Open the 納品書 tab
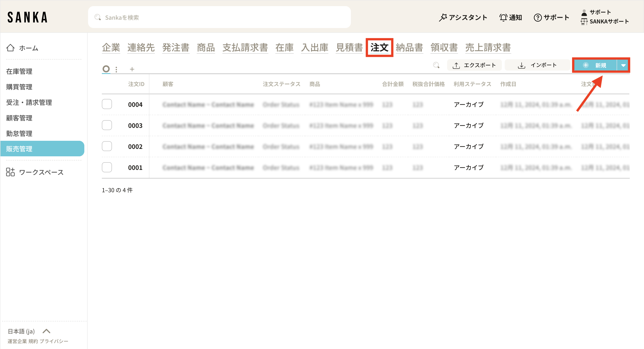This screenshot has height=349, width=644. 409,48
